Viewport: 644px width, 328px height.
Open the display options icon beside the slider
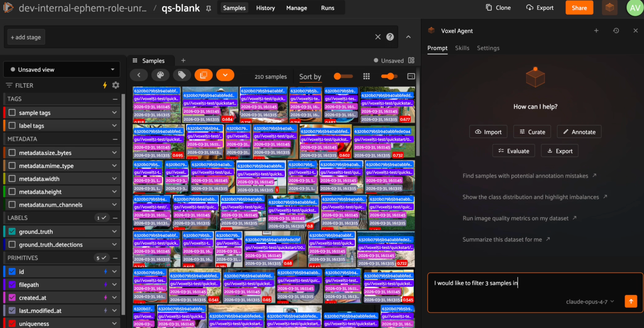click(x=411, y=76)
